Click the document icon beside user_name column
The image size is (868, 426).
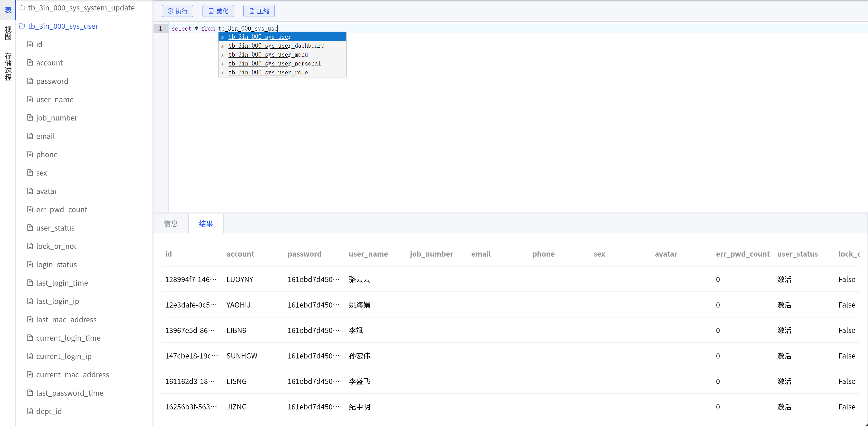point(30,99)
